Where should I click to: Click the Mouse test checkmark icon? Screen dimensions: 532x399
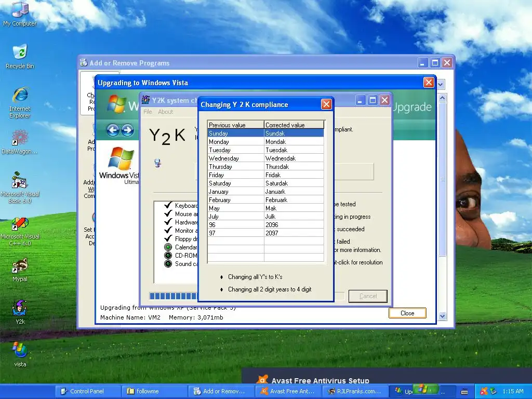[168, 214]
